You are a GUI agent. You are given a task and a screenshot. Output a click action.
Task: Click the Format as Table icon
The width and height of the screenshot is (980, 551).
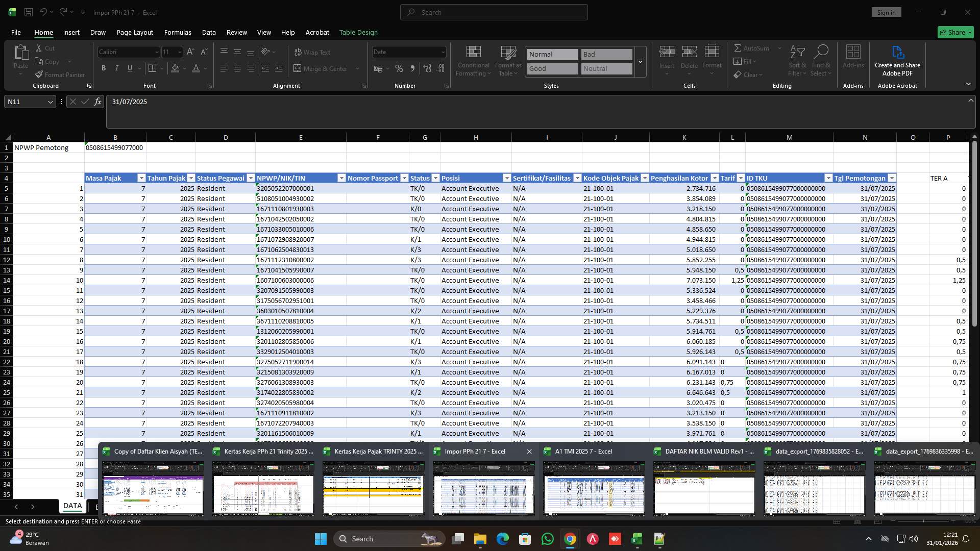(508, 60)
